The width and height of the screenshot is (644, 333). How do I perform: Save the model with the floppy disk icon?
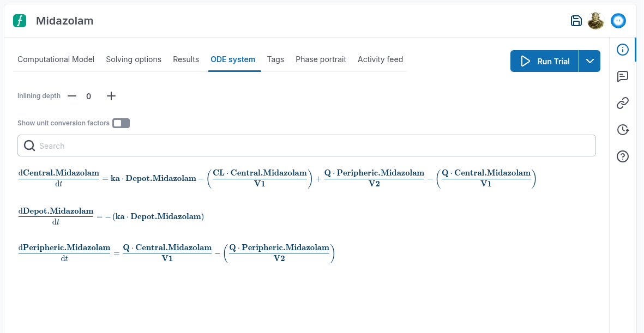click(x=576, y=21)
